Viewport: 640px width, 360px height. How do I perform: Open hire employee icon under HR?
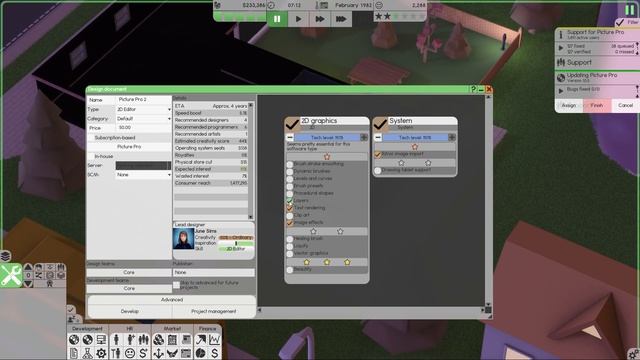tap(130, 340)
